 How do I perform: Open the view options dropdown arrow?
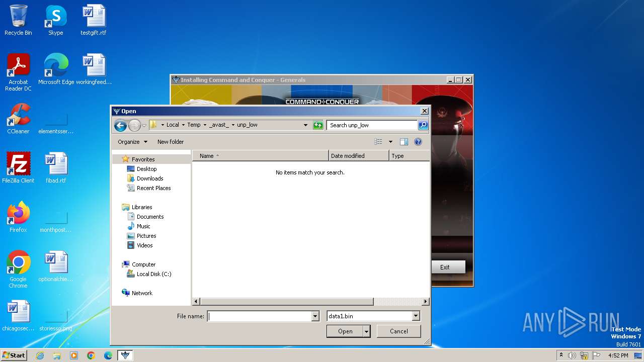coord(390,142)
